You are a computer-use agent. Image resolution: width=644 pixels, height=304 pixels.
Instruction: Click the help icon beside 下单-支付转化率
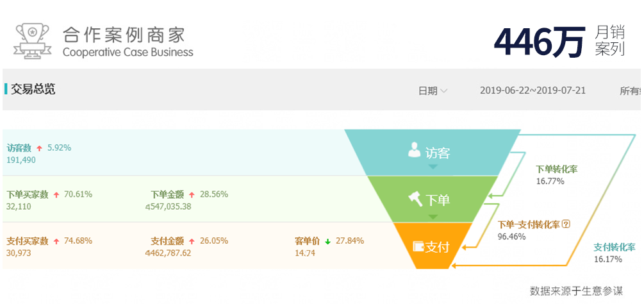(x=566, y=224)
